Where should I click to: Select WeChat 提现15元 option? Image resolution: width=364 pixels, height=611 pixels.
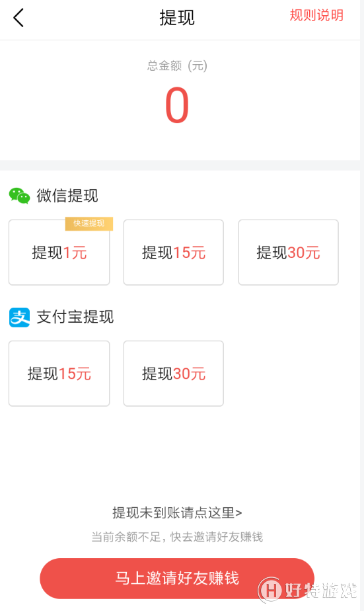click(174, 252)
